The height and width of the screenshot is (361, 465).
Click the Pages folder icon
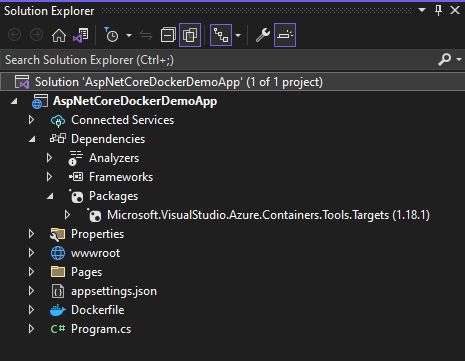pos(58,272)
